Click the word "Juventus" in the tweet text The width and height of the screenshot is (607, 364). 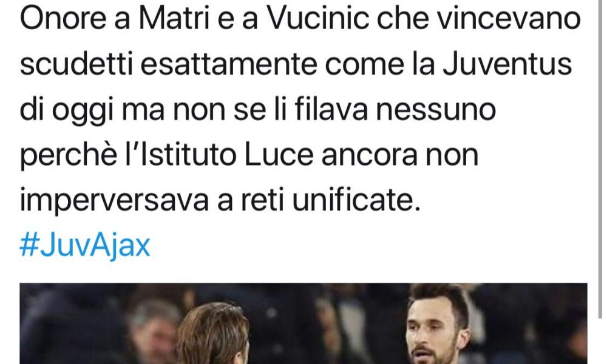507,64
